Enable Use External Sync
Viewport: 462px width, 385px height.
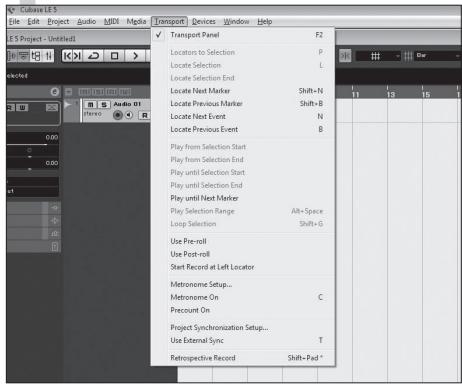(x=243, y=340)
